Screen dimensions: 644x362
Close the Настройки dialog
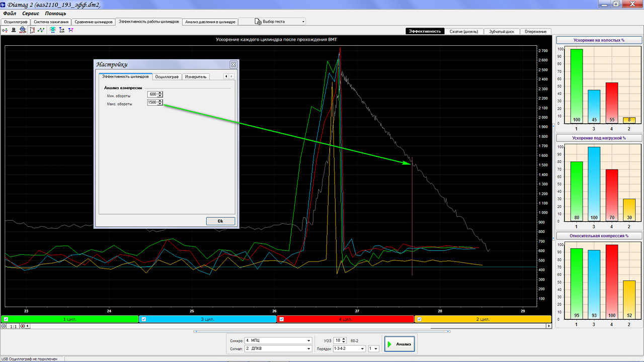click(x=233, y=64)
